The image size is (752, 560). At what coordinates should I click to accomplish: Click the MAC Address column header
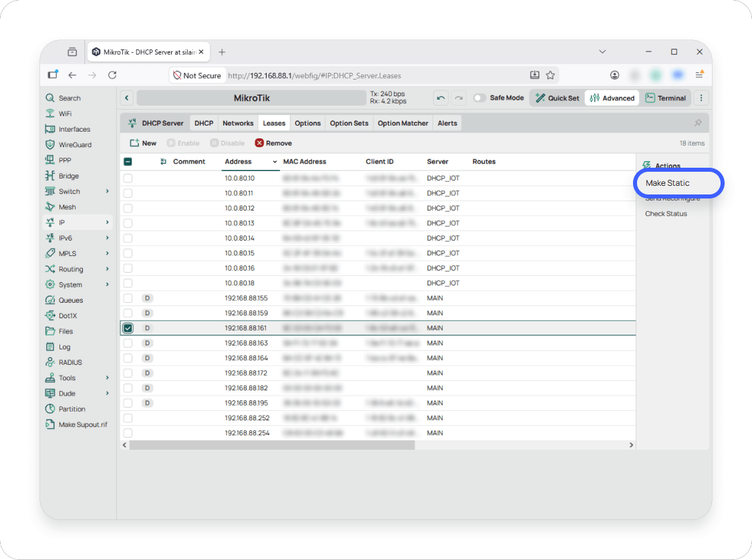click(x=305, y=162)
